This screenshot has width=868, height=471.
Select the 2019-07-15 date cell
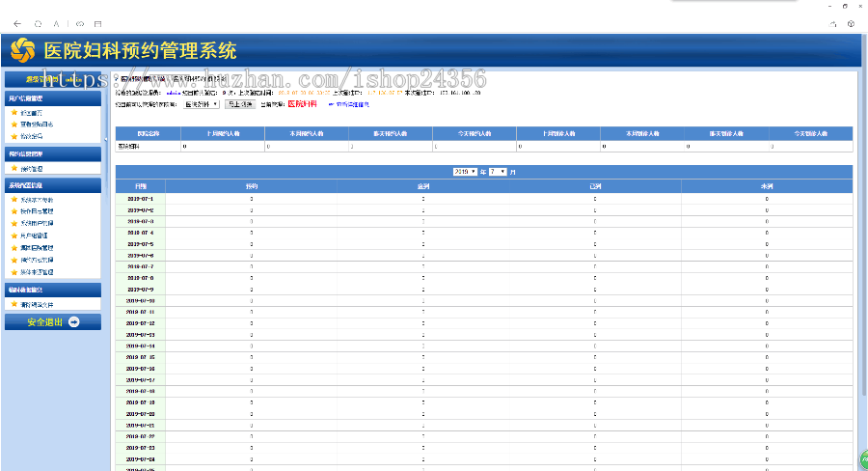click(141, 357)
